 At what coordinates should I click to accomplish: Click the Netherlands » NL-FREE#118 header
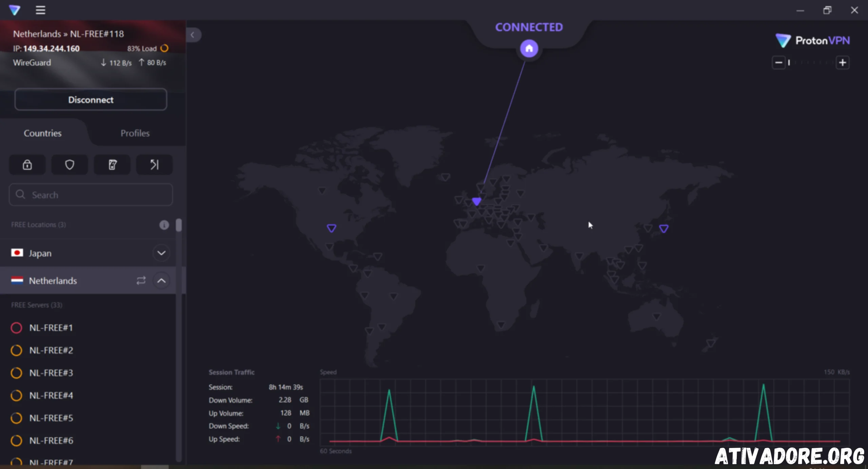[68, 34]
